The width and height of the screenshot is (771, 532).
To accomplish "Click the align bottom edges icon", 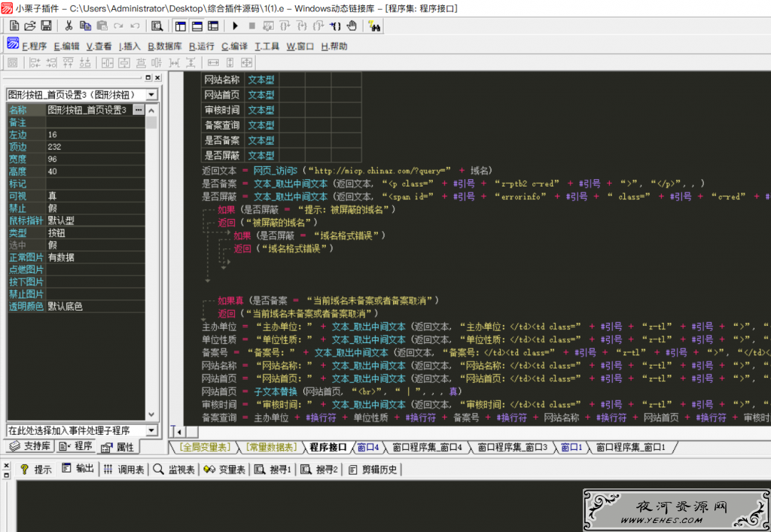I will 85,62.
